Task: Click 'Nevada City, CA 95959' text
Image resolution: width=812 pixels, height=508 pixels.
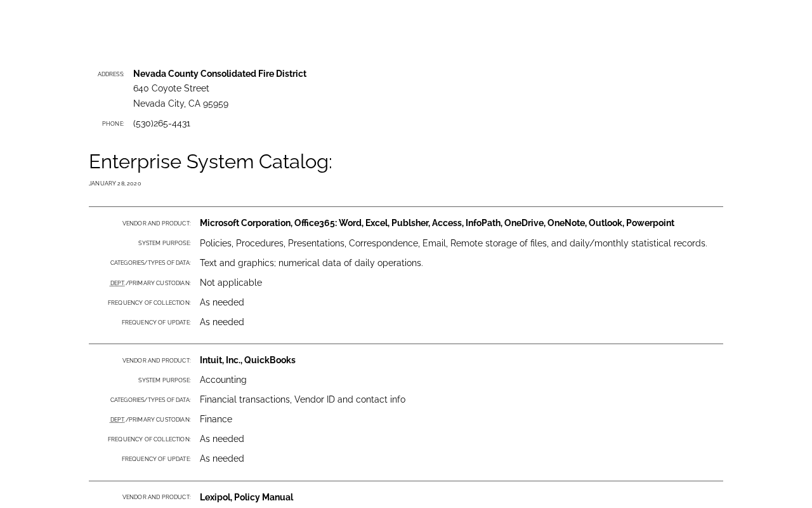Action: [181, 104]
